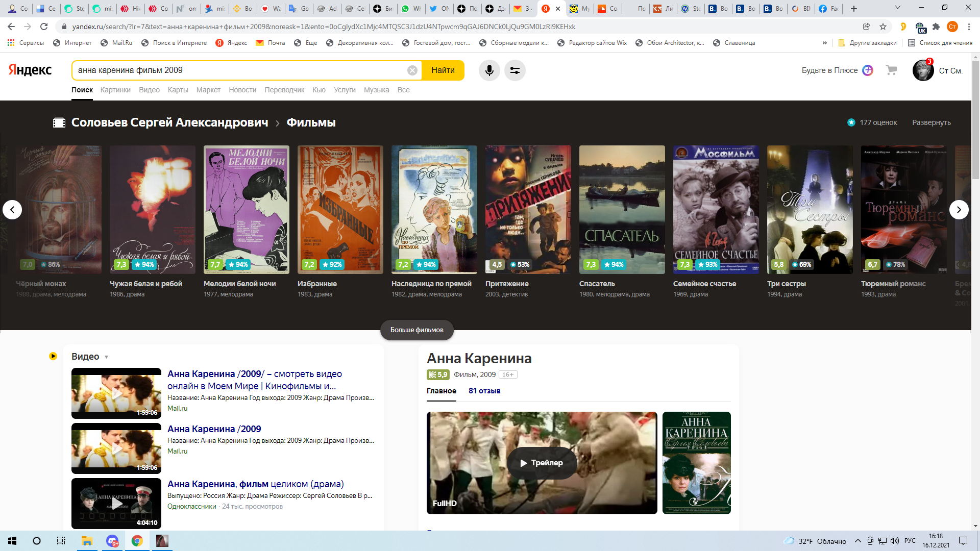Open Mail.Ru bookmark
The image size is (980, 551).
[x=116, y=43]
